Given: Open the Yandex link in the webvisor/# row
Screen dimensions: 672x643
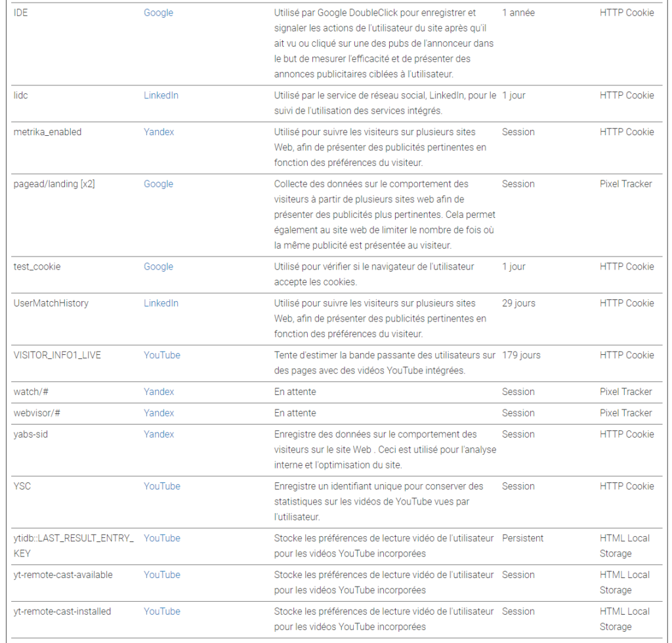Looking at the screenshot, I should pos(159,413).
